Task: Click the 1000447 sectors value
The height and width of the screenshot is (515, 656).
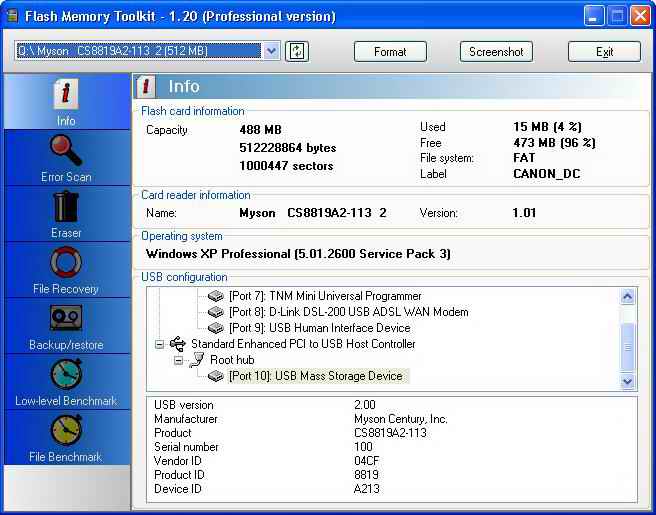Action: [286, 166]
